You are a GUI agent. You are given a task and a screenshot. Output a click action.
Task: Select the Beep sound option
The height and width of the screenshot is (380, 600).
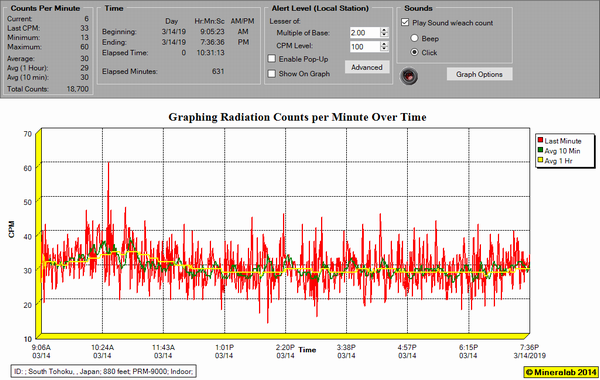[414, 38]
